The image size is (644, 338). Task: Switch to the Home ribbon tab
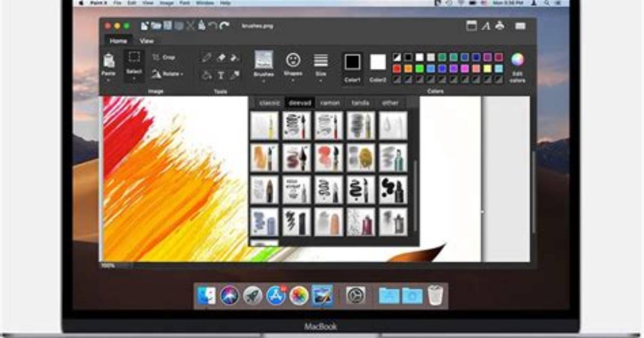click(118, 41)
